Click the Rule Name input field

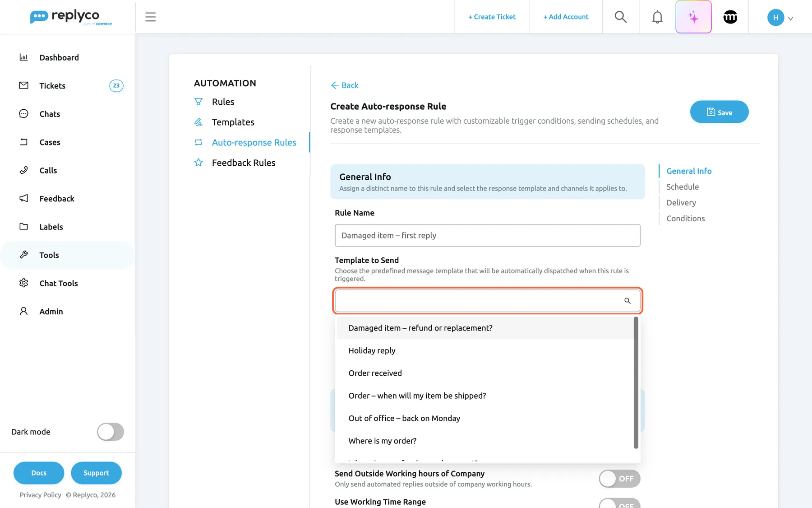487,235
